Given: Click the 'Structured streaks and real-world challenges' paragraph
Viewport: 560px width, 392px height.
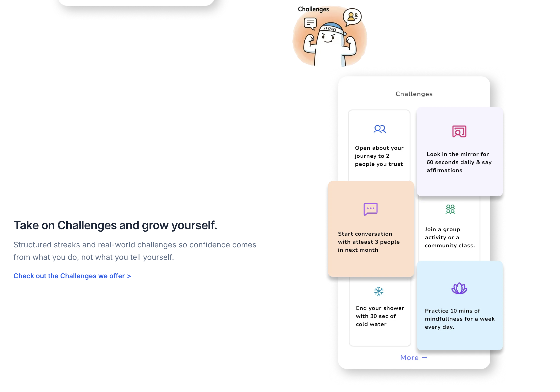Looking at the screenshot, I should pos(135,251).
